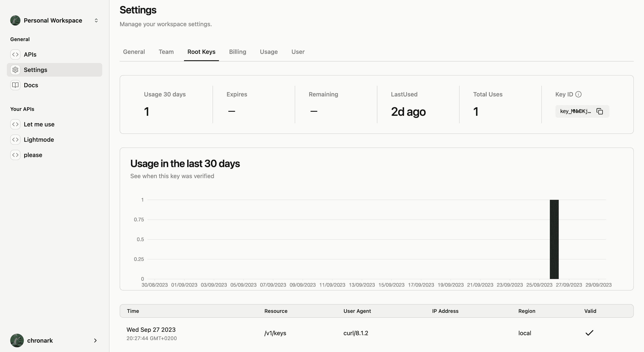The width and height of the screenshot is (644, 352).
Task: Switch to the Billing tab
Action: pyautogui.click(x=237, y=52)
